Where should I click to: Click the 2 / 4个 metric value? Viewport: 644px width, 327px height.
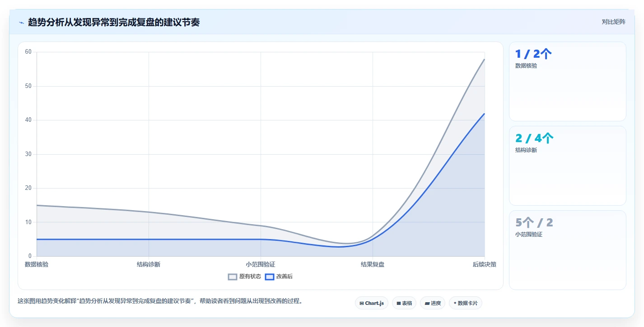click(534, 138)
